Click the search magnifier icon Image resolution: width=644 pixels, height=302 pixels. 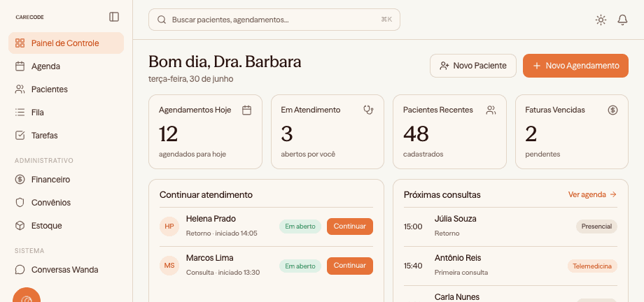click(162, 20)
